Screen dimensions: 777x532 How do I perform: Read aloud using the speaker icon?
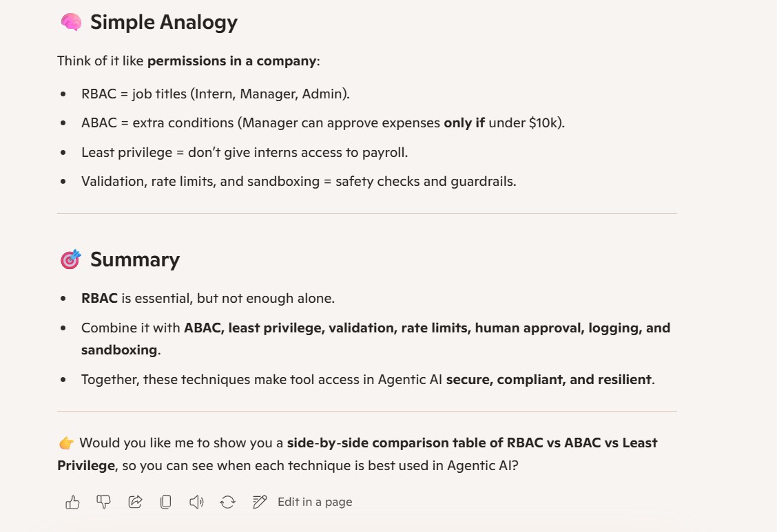tap(197, 502)
